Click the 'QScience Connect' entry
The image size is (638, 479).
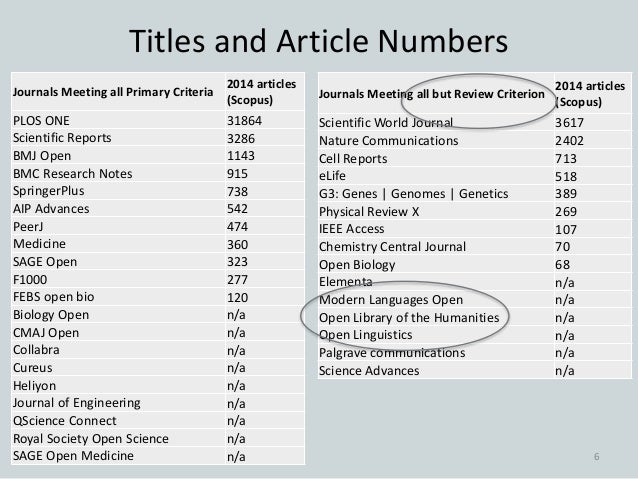tap(65, 421)
